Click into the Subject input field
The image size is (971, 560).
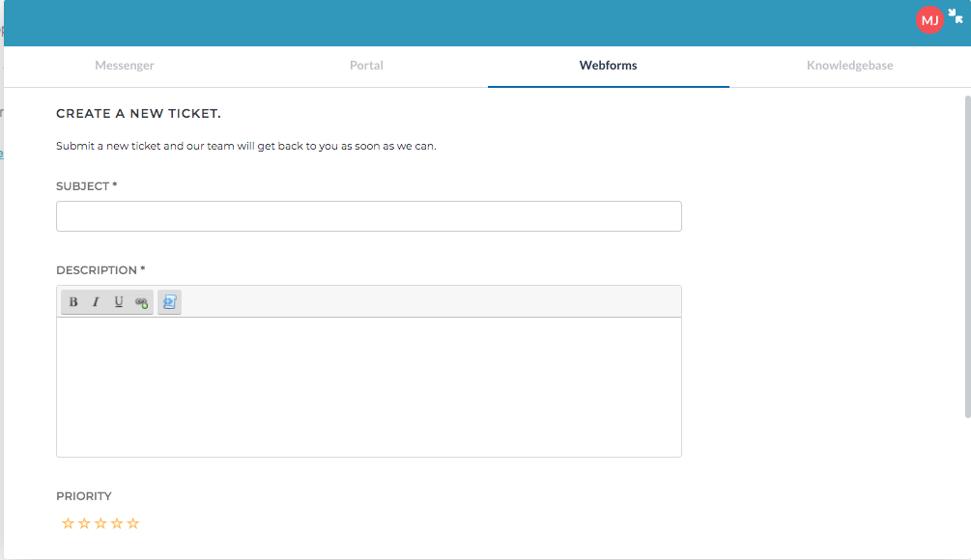click(368, 216)
